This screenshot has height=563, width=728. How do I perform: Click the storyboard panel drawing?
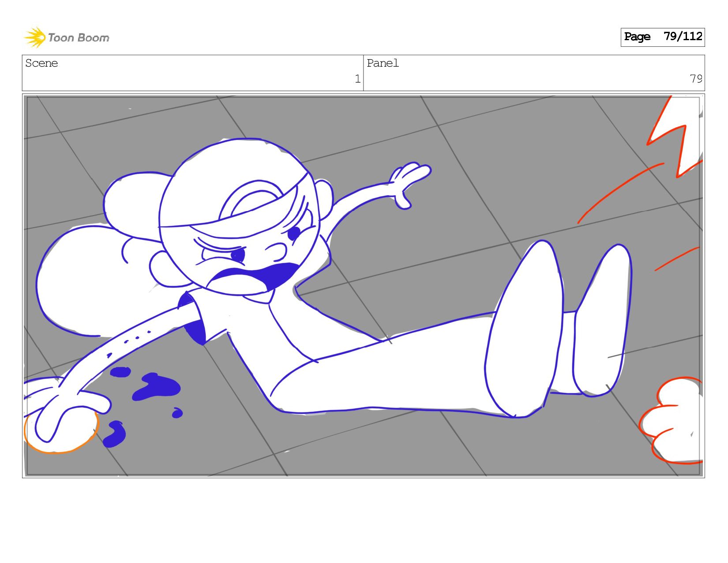[x=363, y=286]
